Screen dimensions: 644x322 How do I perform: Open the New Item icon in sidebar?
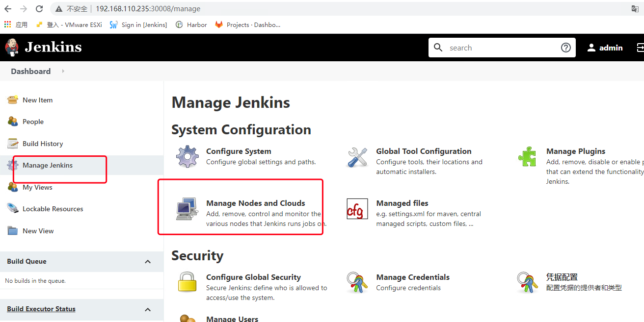click(13, 100)
